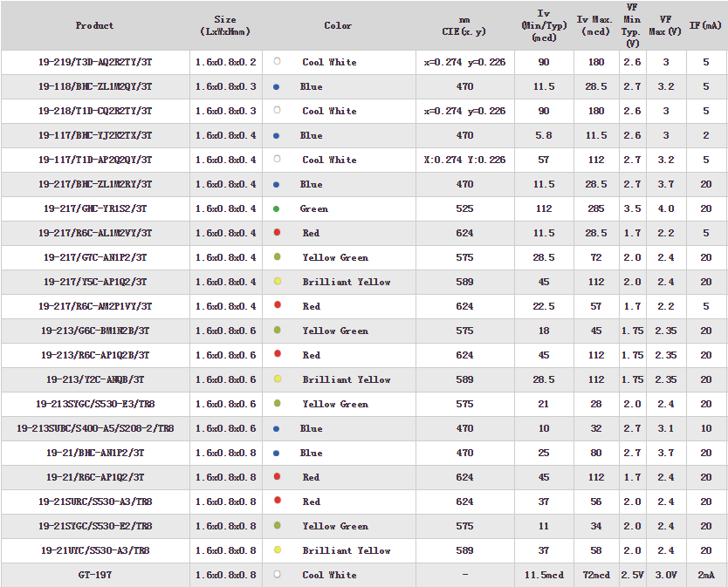Image resolution: width=728 pixels, height=587 pixels.
Task: Open product 19-219/T3D-AQ2R2TY/3T
Action: pos(95,62)
